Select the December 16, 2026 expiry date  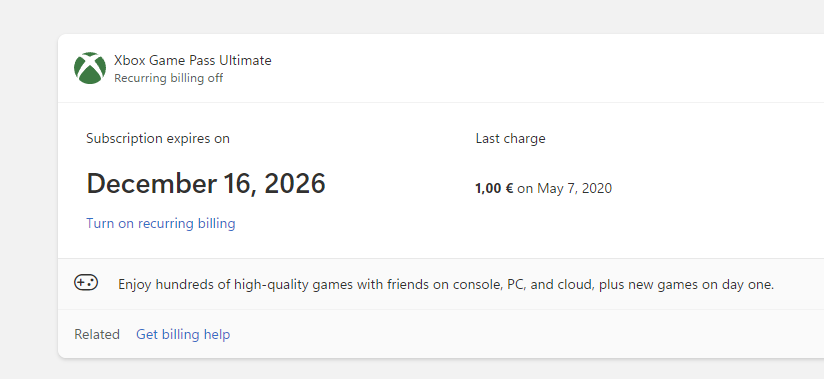pyautogui.click(x=206, y=183)
